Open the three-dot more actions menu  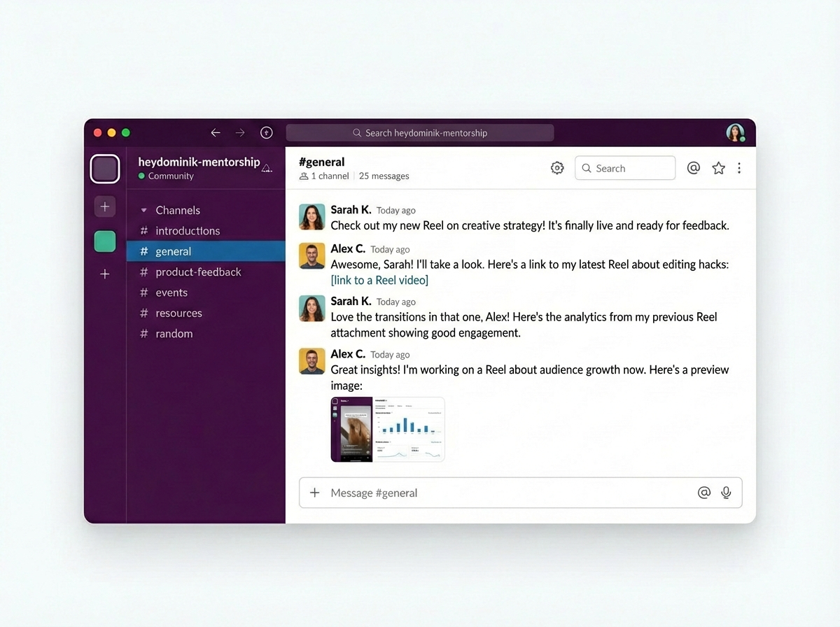coord(739,168)
